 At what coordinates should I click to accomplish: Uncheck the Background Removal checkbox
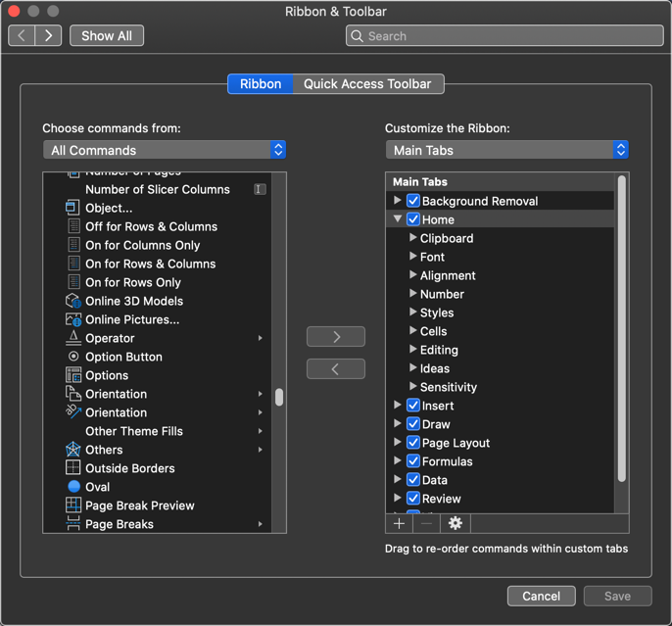(x=413, y=201)
